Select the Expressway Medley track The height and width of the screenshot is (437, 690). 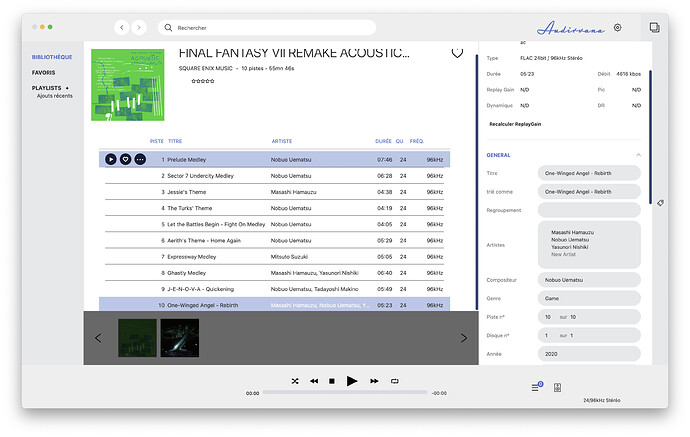coord(274,257)
